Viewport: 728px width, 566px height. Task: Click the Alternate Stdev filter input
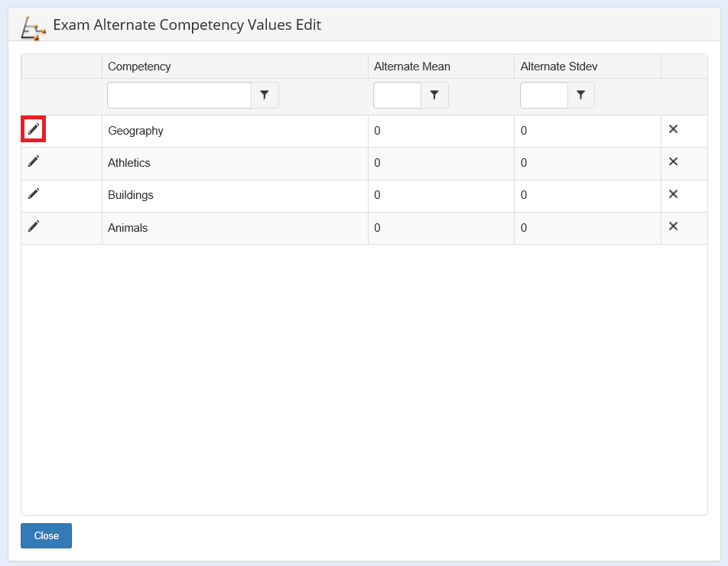point(544,96)
